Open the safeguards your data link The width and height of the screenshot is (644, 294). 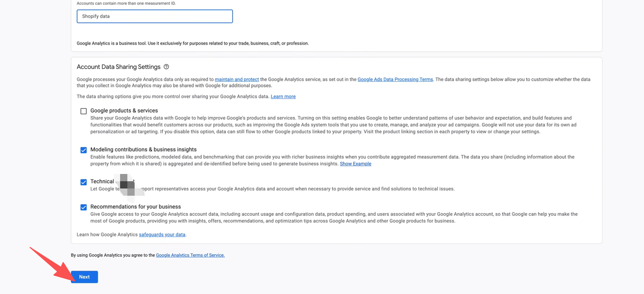162,235
